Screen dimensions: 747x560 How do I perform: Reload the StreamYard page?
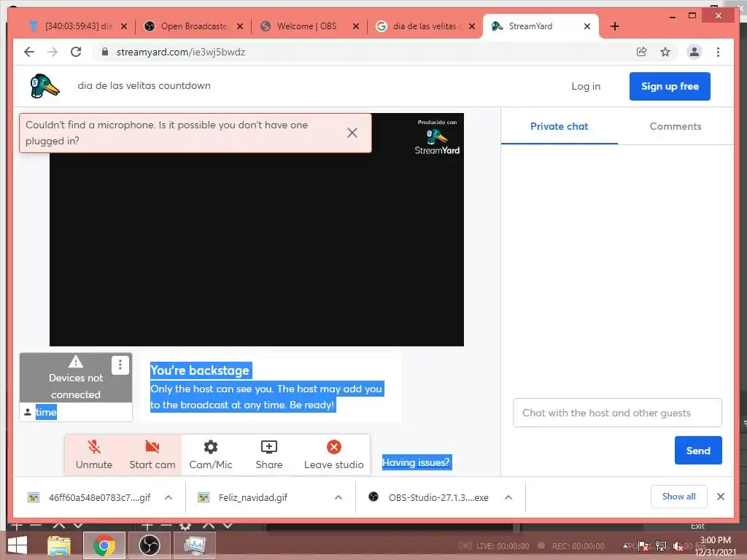click(x=76, y=52)
